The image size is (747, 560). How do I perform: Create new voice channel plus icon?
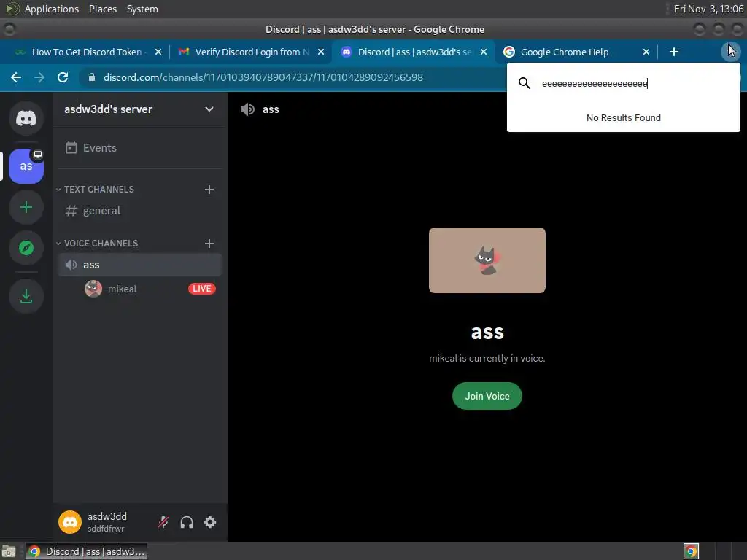tap(209, 244)
